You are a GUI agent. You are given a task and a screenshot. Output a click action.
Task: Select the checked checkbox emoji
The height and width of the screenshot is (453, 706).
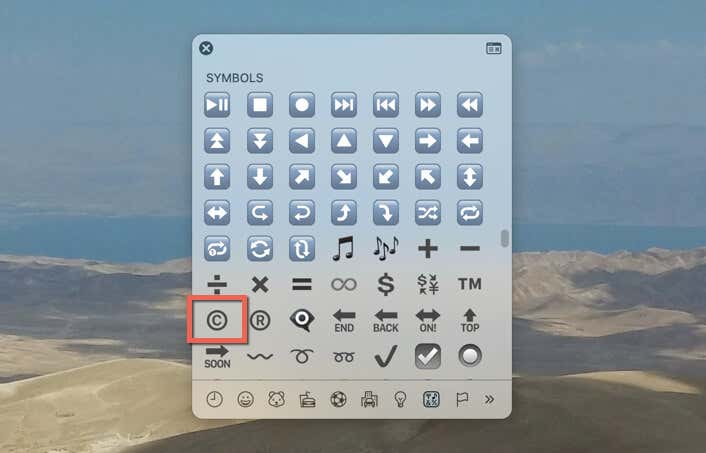click(x=428, y=356)
